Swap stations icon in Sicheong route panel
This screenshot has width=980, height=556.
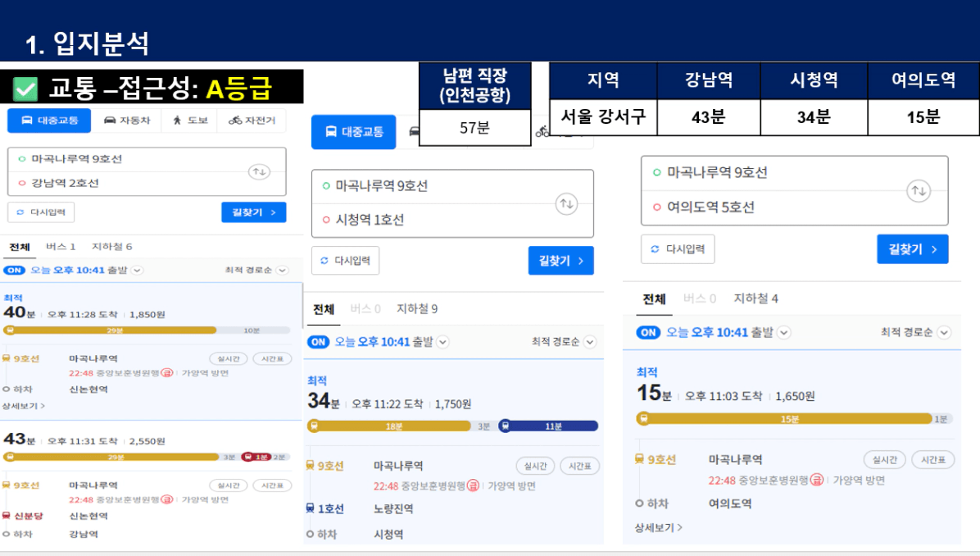(x=566, y=204)
